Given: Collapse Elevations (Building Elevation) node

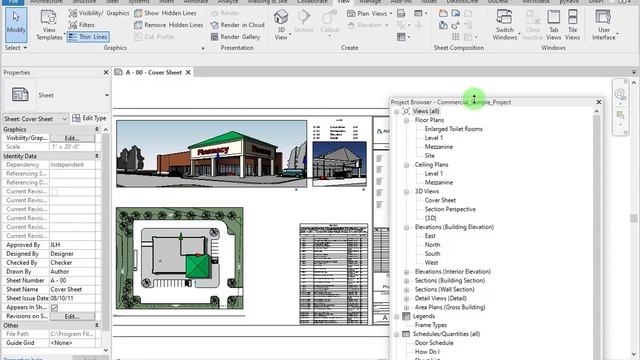Looking at the screenshot, I should pyautogui.click(x=407, y=227).
